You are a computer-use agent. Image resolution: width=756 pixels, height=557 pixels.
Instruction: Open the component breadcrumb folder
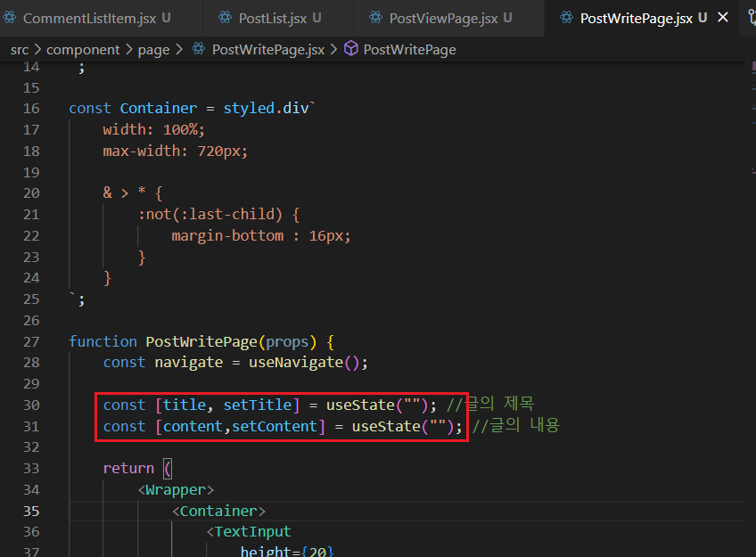pyautogui.click(x=83, y=50)
